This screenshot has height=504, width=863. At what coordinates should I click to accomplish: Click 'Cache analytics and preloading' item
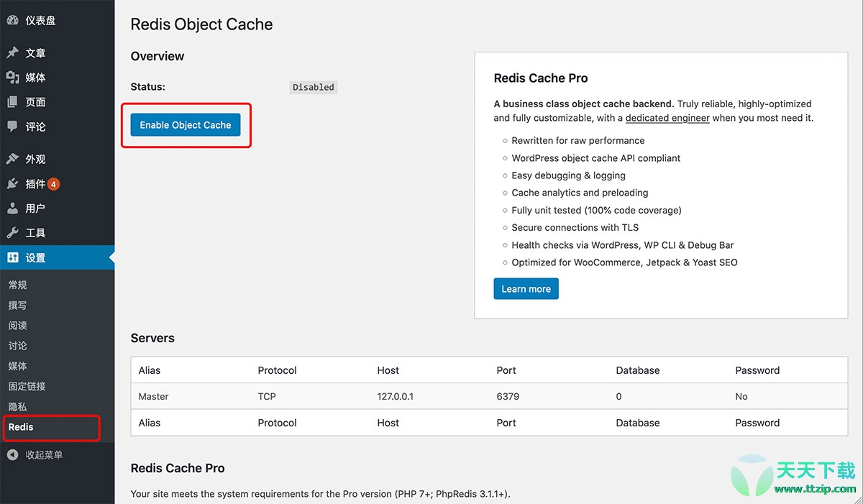580,193
